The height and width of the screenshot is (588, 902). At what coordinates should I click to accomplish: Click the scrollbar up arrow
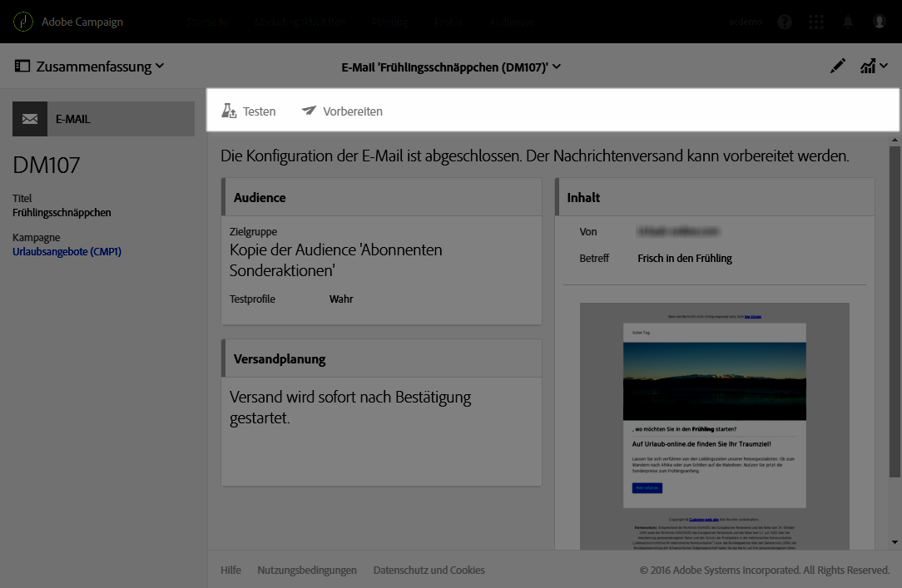click(x=895, y=140)
